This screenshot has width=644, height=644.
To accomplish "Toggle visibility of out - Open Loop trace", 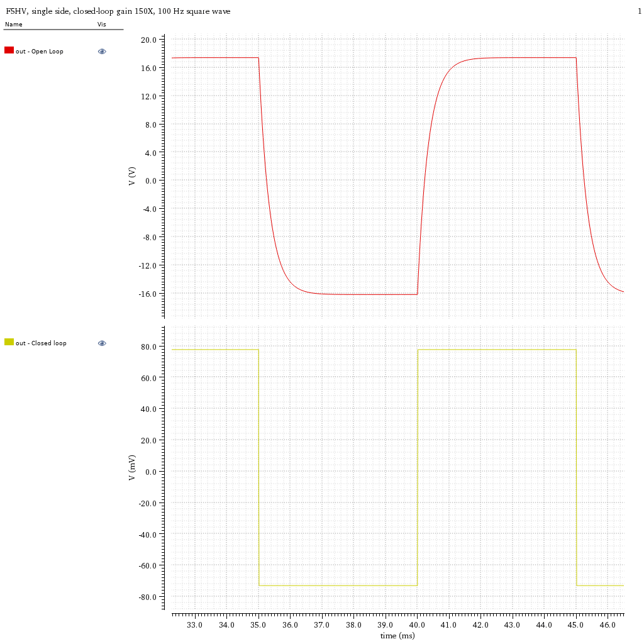I will 102,52.
